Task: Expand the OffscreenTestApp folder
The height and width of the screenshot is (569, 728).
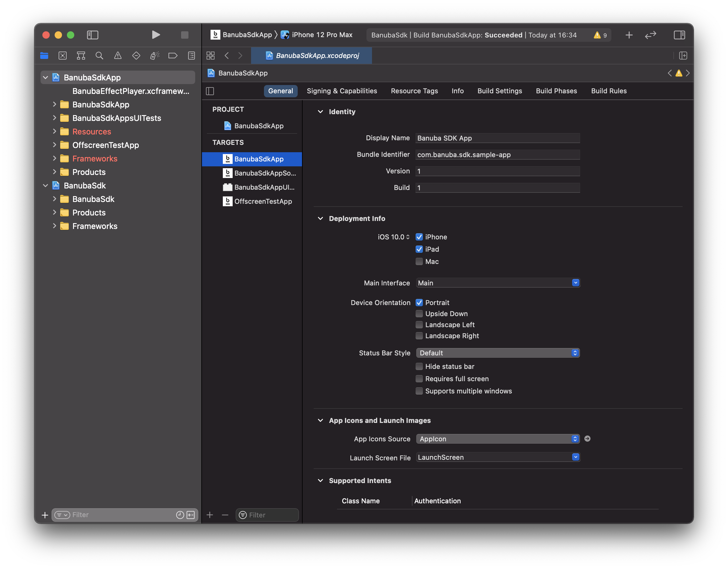Action: tap(54, 145)
